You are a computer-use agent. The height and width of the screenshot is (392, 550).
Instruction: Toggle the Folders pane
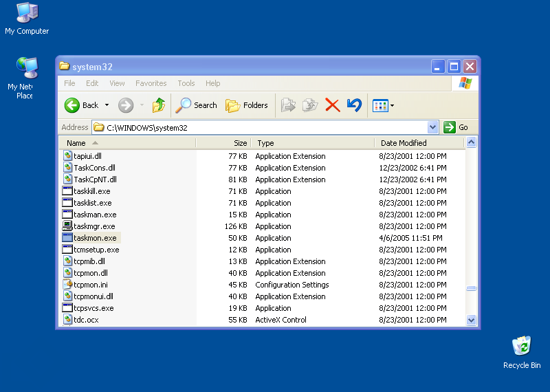click(x=246, y=105)
